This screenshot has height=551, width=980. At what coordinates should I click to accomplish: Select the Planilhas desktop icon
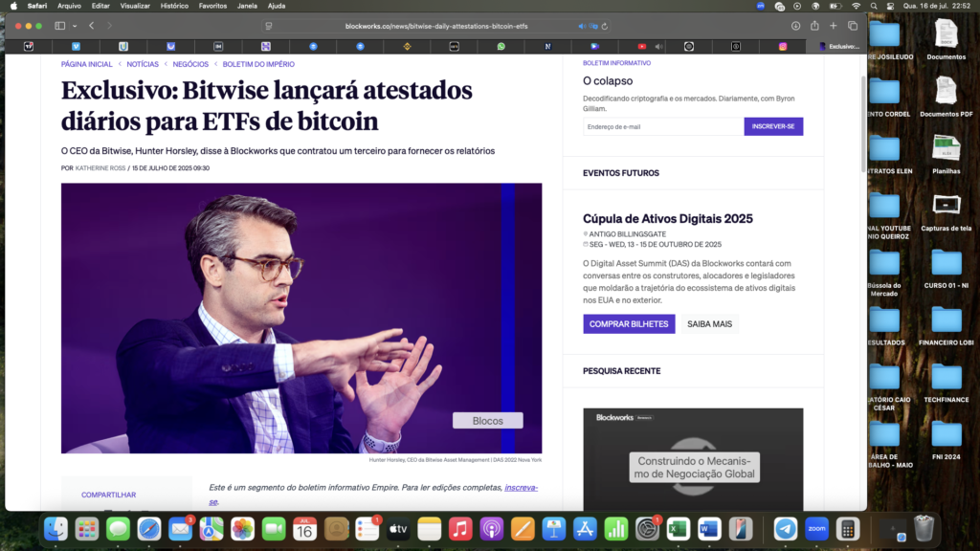947,154
